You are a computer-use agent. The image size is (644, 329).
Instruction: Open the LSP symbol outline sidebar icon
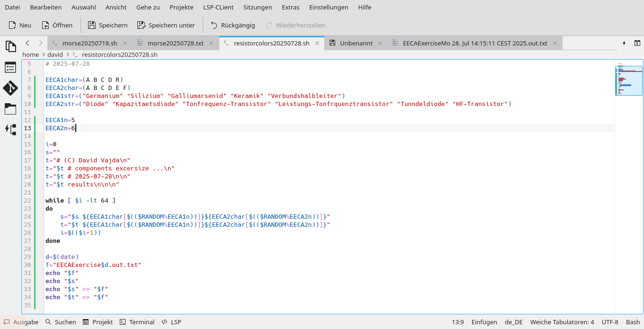[x=10, y=129]
